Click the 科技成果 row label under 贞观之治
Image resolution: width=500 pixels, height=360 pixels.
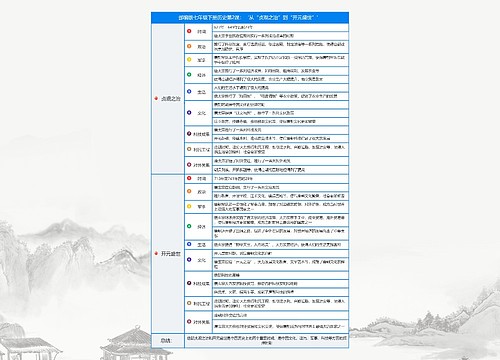tap(201, 134)
